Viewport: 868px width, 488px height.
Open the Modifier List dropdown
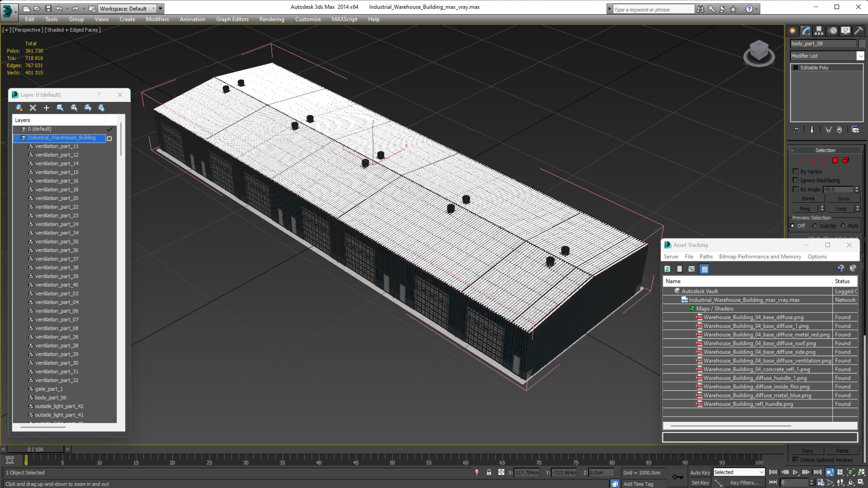point(861,56)
